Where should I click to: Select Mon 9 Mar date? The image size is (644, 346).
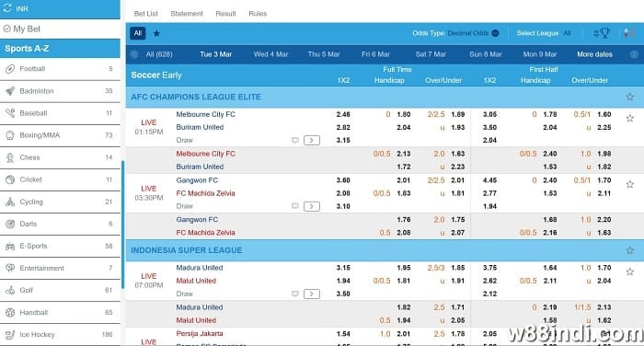tap(540, 54)
